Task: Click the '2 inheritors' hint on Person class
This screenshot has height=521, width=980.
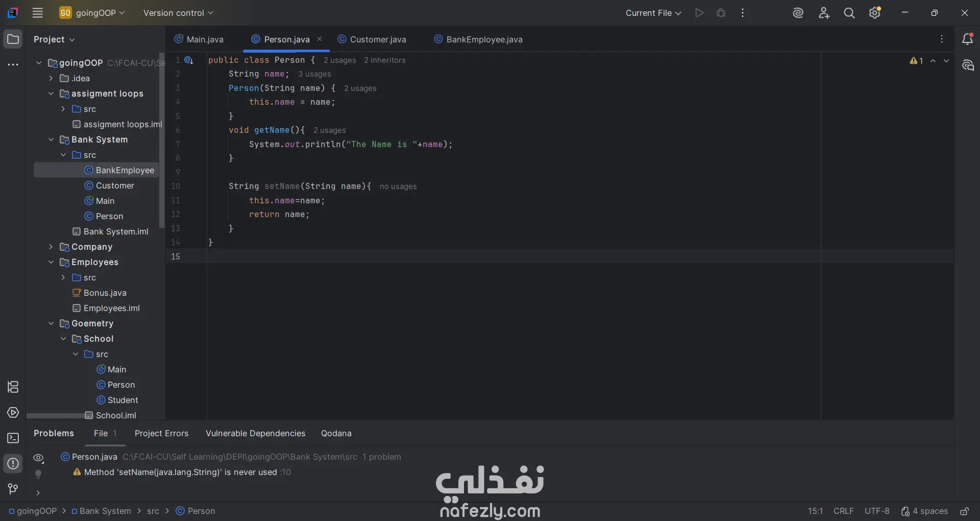Action: click(x=385, y=60)
